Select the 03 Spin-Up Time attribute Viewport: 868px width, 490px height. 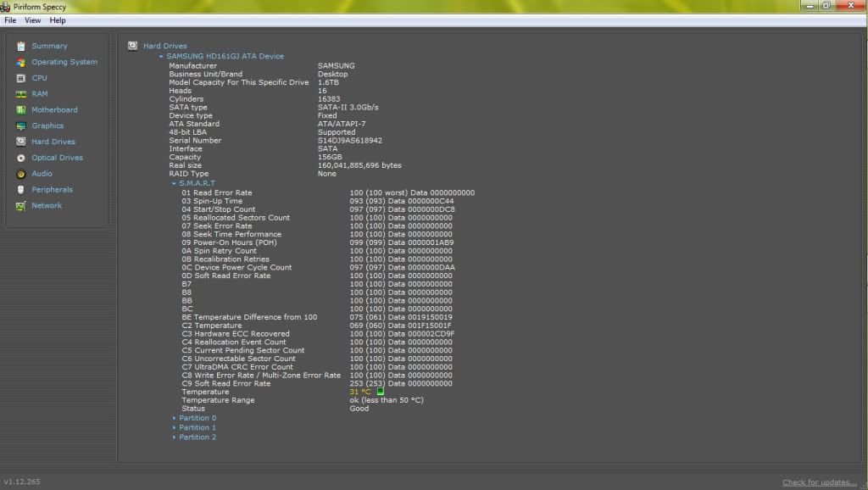318,201
